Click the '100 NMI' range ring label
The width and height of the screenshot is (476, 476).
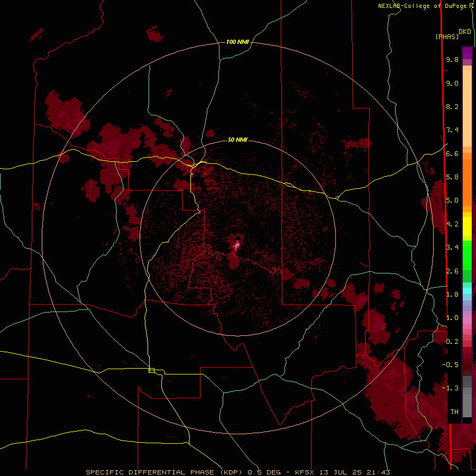pyautogui.click(x=237, y=42)
